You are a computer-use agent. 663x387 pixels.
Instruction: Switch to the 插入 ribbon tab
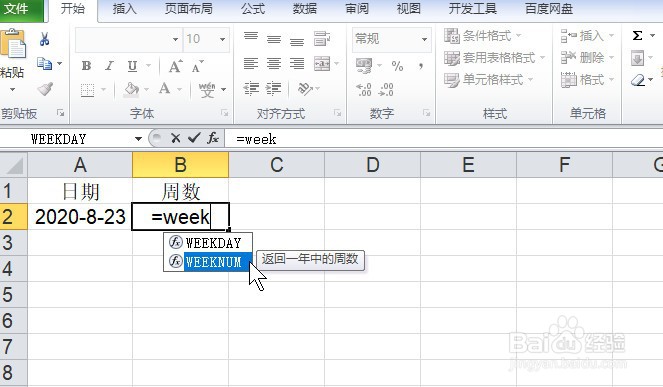(125, 9)
